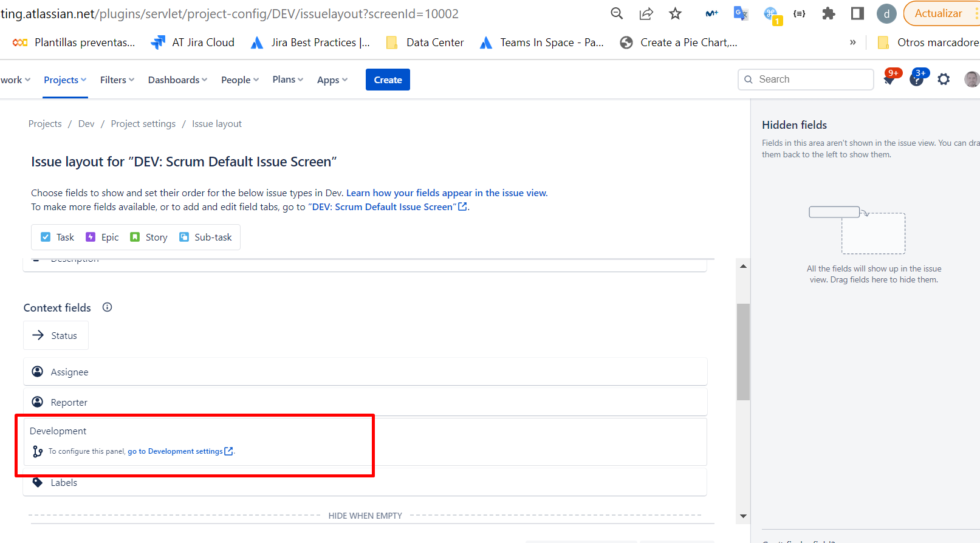The width and height of the screenshot is (980, 543).
Task: Click the scrollbar down arrow
Action: click(743, 516)
